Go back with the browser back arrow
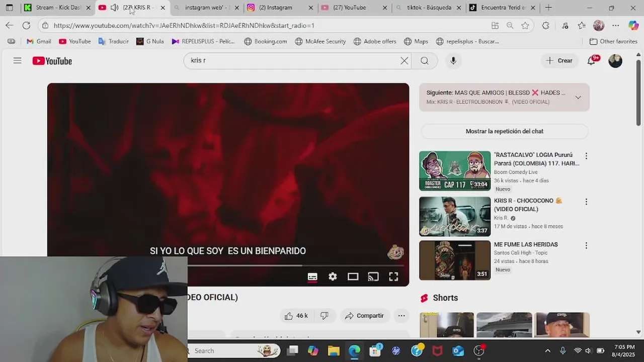The image size is (644, 362). tap(9, 25)
